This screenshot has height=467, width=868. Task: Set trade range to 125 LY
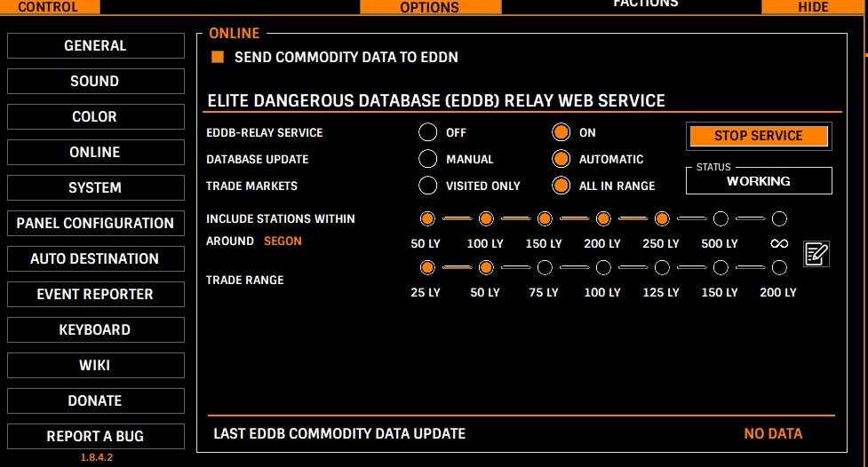point(662,268)
